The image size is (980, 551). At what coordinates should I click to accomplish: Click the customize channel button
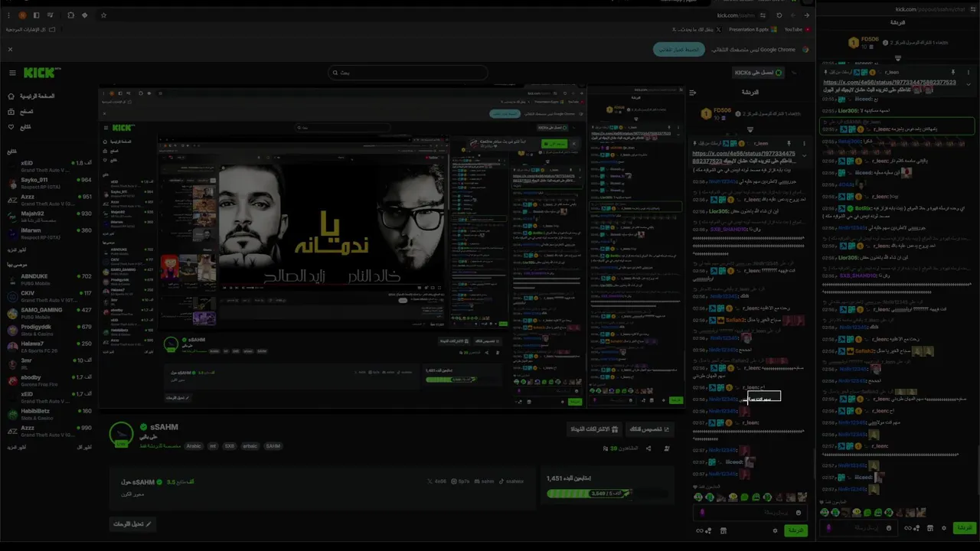pyautogui.click(x=648, y=429)
